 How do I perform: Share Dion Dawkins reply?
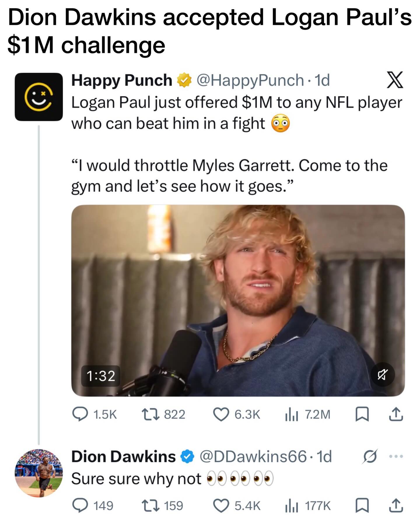point(396,506)
